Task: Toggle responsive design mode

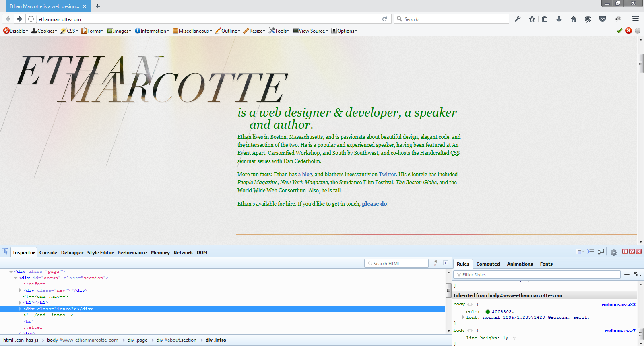Action: tap(601, 251)
